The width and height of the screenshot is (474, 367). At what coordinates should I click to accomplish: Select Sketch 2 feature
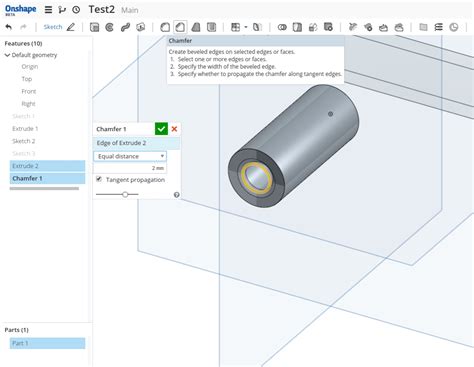pyautogui.click(x=23, y=141)
